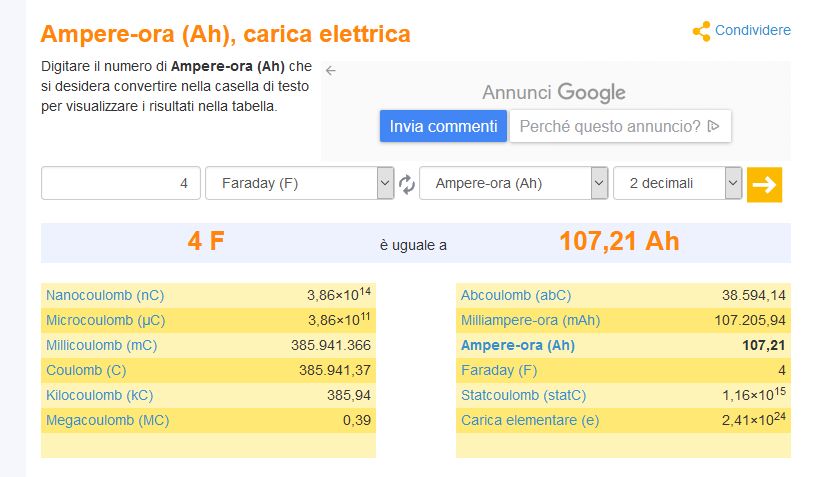
Task: Click the Perché questo annuncio? button
Action: (620, 126)
